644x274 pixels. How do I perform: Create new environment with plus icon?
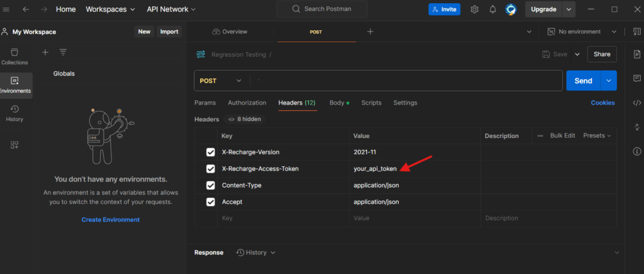(x=45, y=52)
